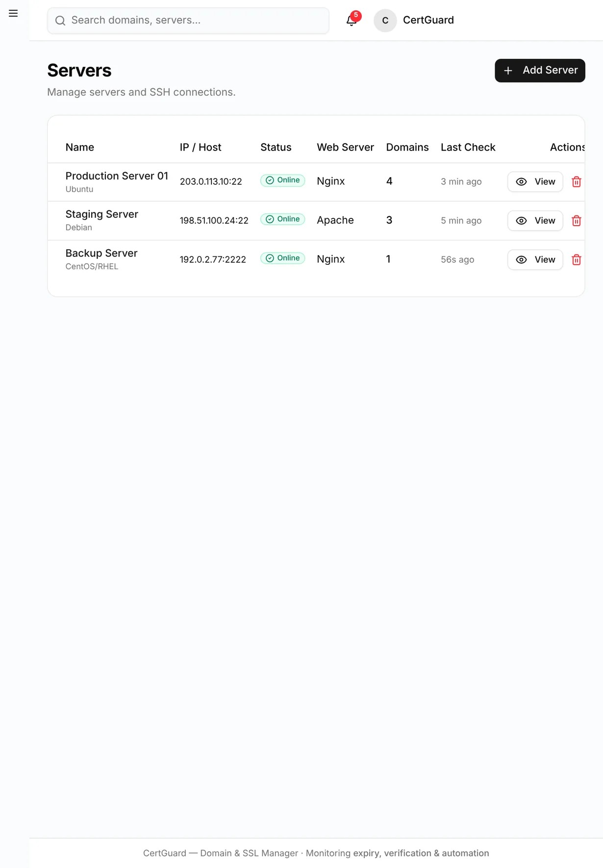Click the Debian OS label

coord(79,228)
